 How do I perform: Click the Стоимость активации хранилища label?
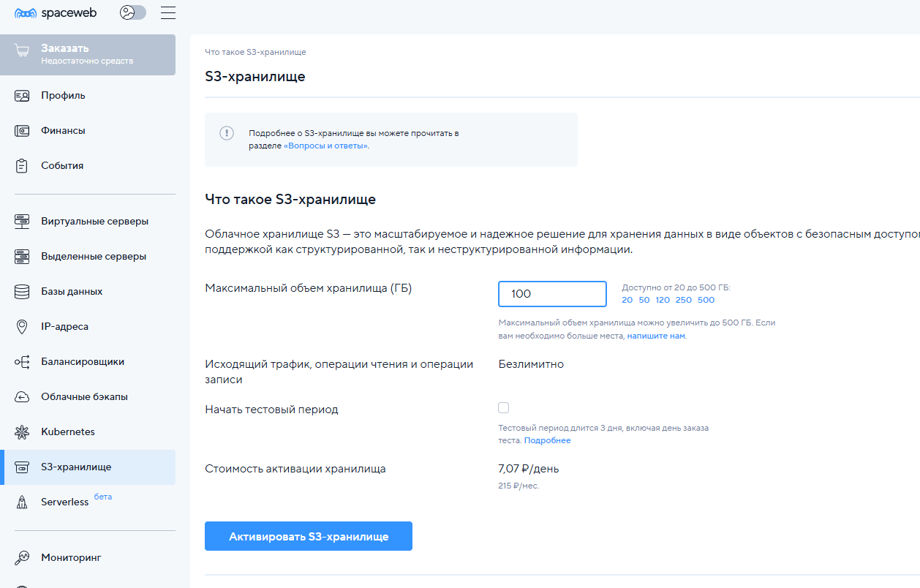tap(295, 469)
